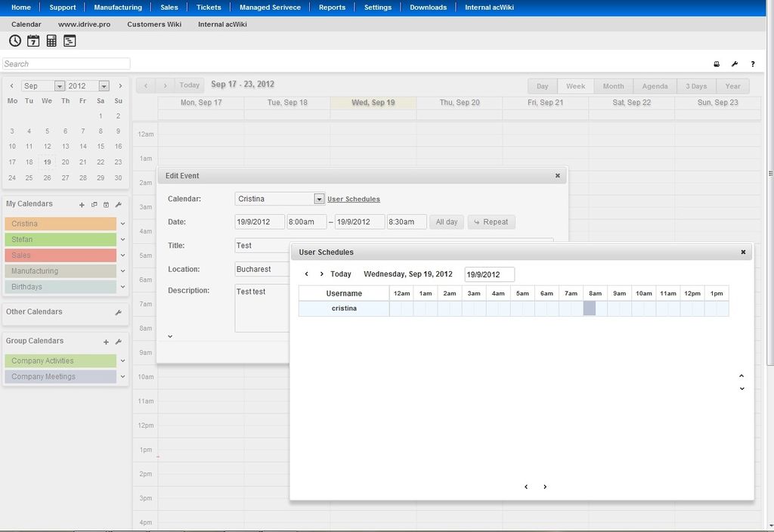The image size is (774, 532).
Task: Click the clock icon in the toolbar
Action: pos(15,41)
